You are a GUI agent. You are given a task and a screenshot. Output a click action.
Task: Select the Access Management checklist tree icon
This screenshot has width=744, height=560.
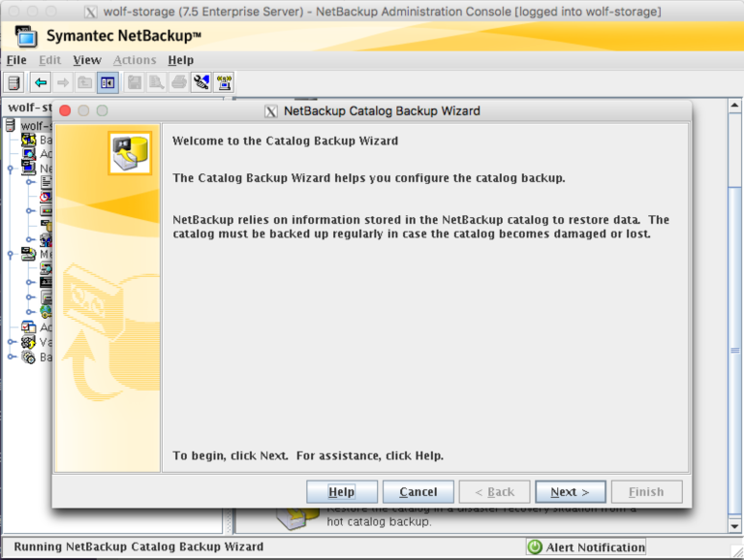click(28, 327)
